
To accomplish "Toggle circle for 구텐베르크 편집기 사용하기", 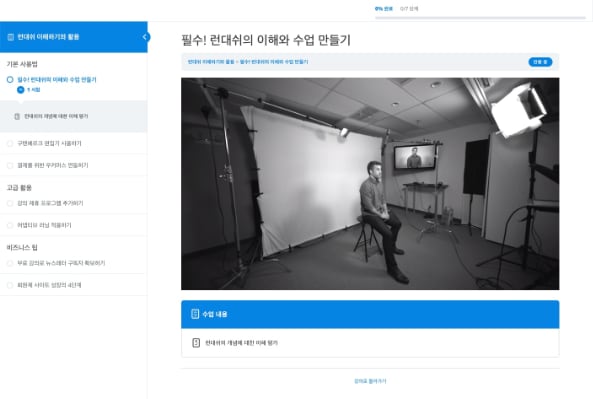I will click(10, 143).
